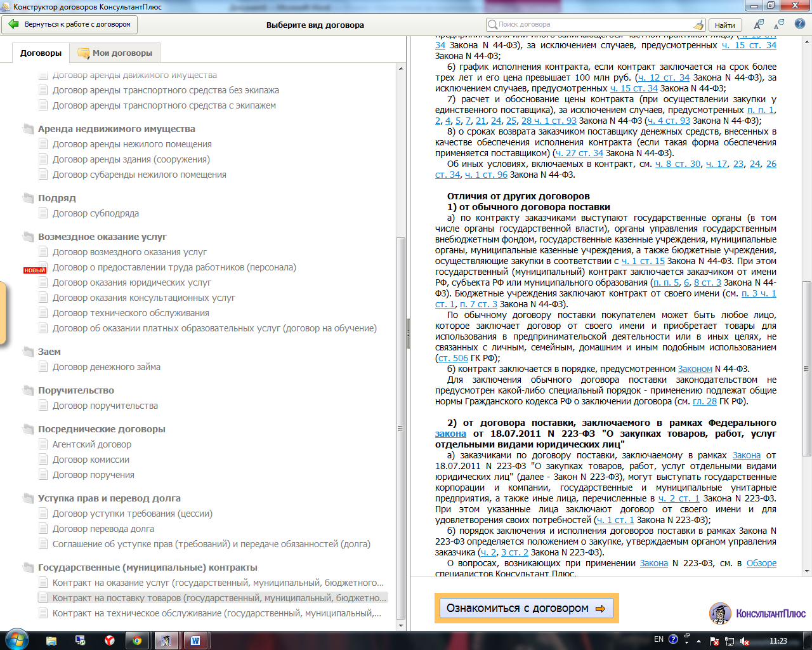
Task: Click the volume icon in the system tray
Action: click(745, 641)
